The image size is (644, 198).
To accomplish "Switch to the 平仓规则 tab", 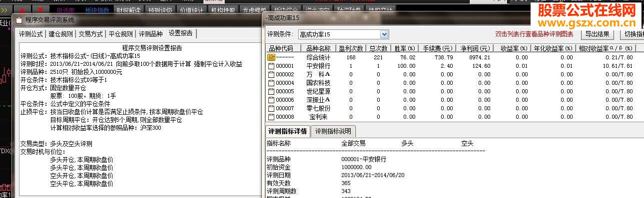I will [120, 34].
